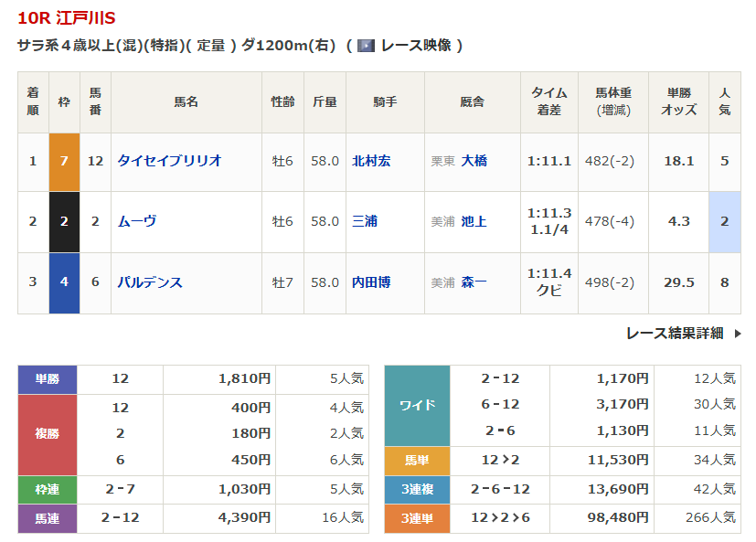Click the race video film icon
756x542 pixels.
(366, 45)
